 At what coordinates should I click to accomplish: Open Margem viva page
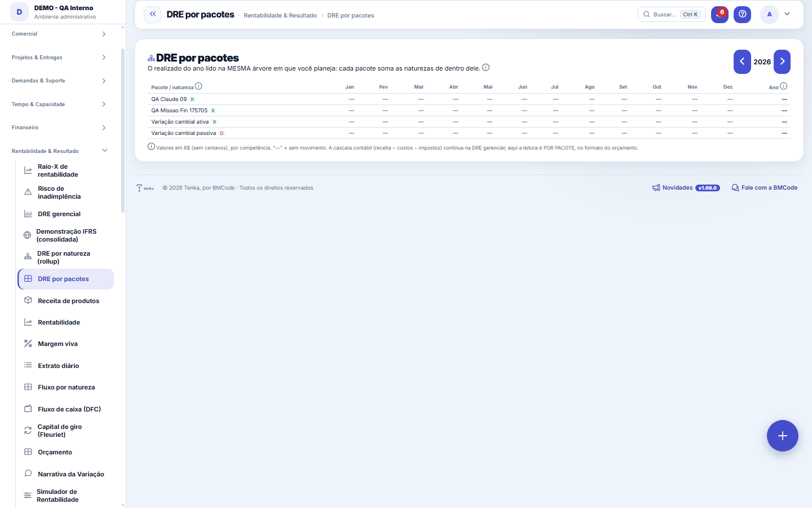[x=65, y=344]
